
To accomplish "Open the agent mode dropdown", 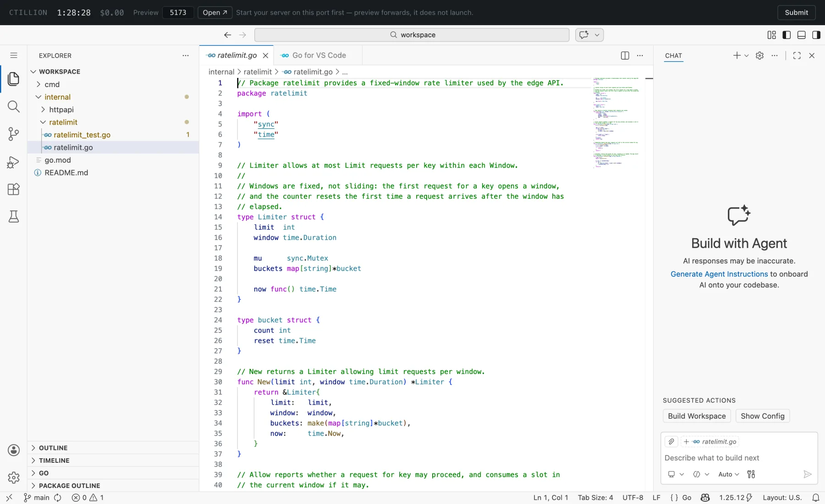I will click(701, 474).
